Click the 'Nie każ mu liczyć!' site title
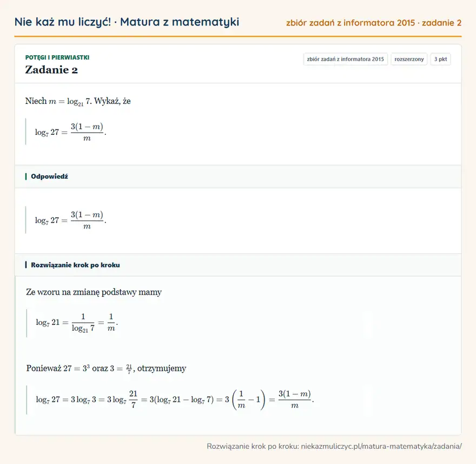 [63, 22]
